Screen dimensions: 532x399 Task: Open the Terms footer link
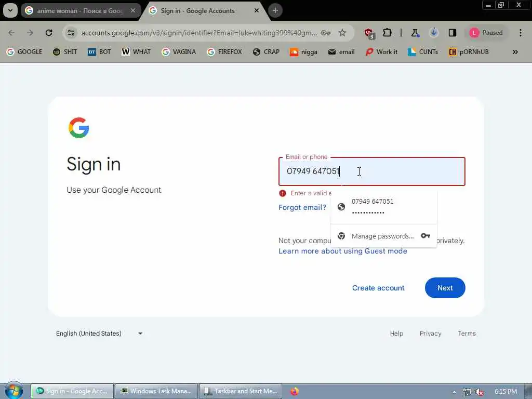point(467,334)
